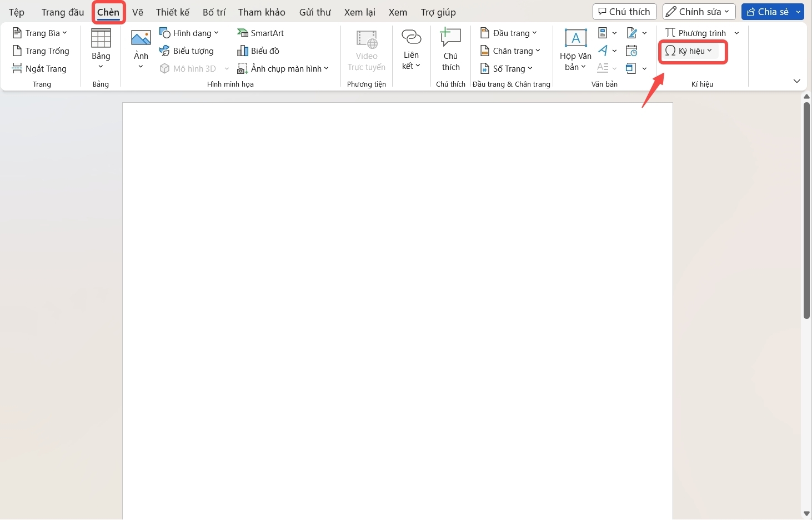
Task: Insert a comment with the ribbon Chú thích button
Action: pos(450,49)
